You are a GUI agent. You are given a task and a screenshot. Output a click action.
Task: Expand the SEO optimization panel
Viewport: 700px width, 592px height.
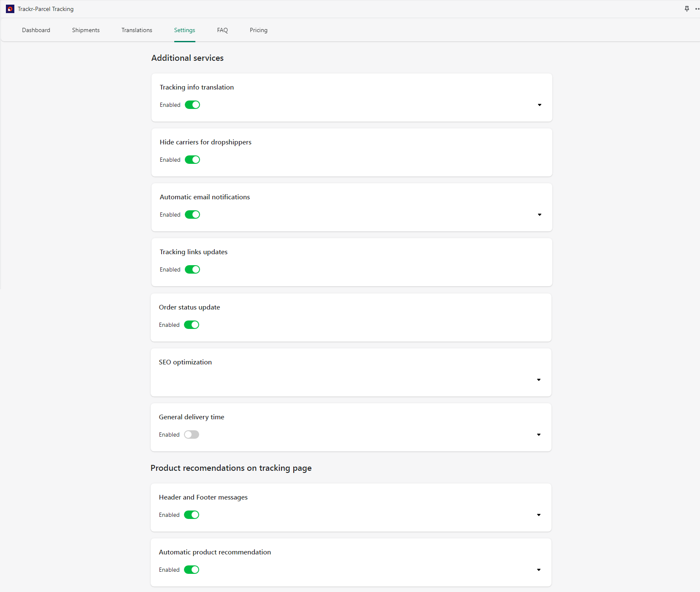point(538,380)
